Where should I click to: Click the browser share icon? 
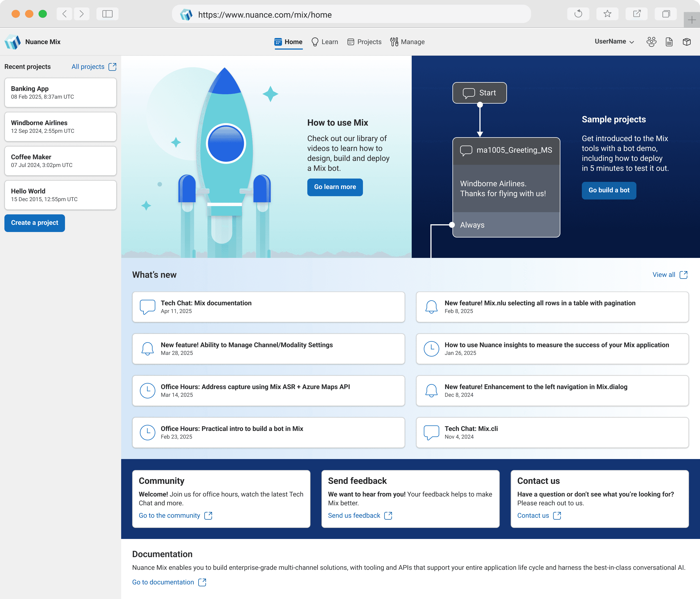(x=636, y=14)
